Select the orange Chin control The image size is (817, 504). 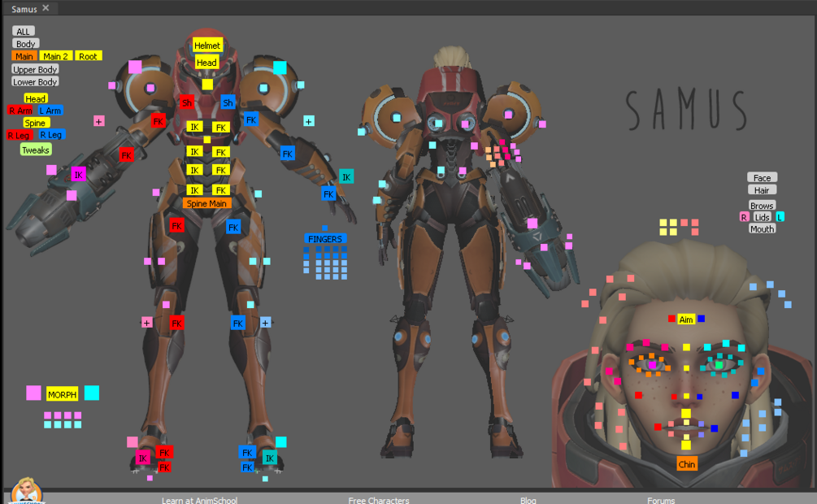(686, 464)
